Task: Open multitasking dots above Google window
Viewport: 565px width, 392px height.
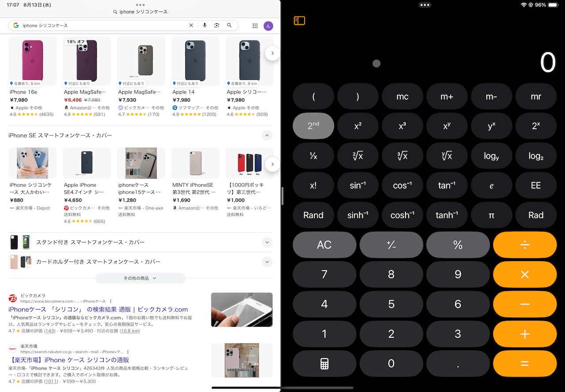Action: click(140, 4)
